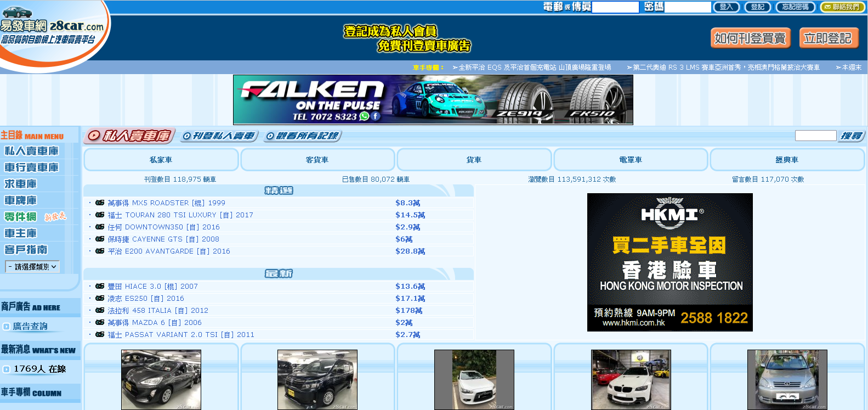The height and width of the screenshot is (410, 868).
Task: Click the camera icon beside 458 ITALIA listing
Action: 100,310
